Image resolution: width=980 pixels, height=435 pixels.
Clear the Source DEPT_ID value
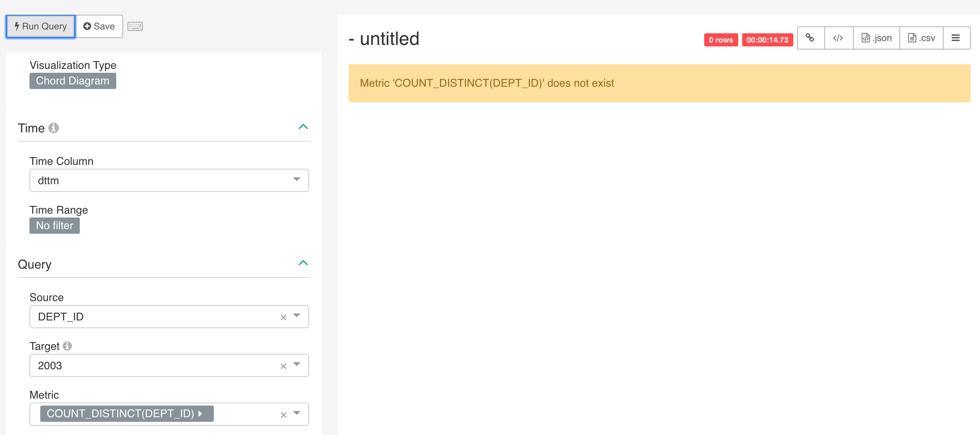283,317
